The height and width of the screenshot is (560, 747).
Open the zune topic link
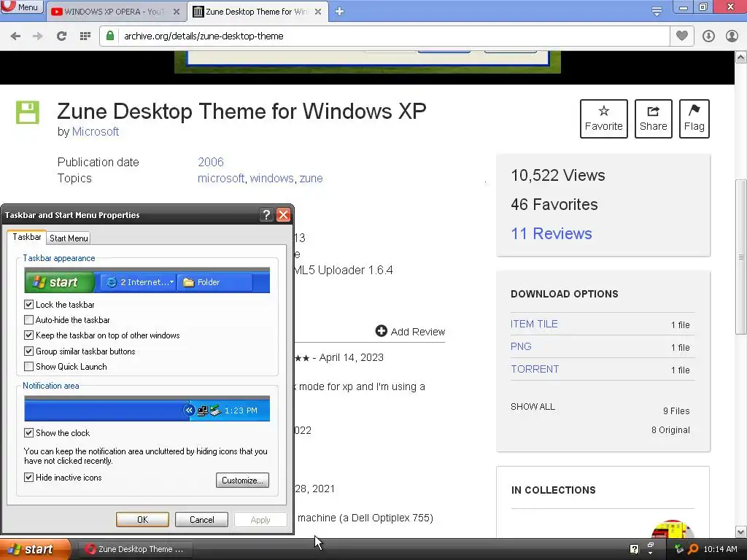[311, 178]
